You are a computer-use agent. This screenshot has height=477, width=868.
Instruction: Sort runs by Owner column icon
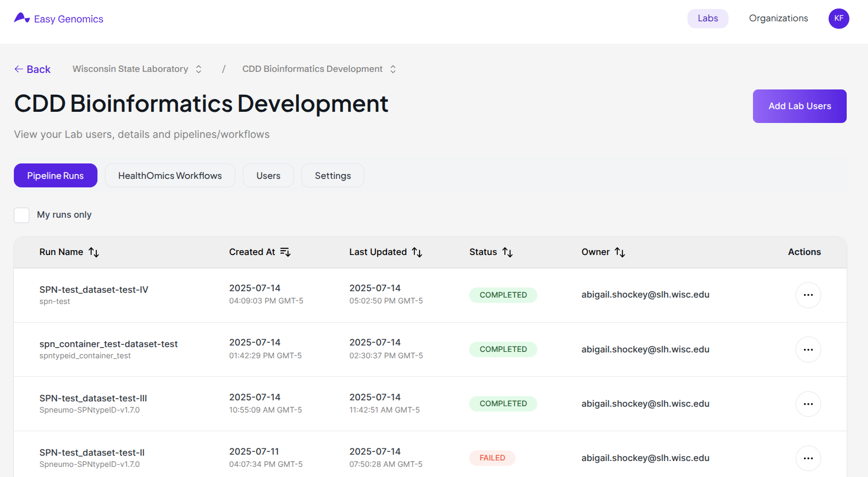tap(620, 252)
